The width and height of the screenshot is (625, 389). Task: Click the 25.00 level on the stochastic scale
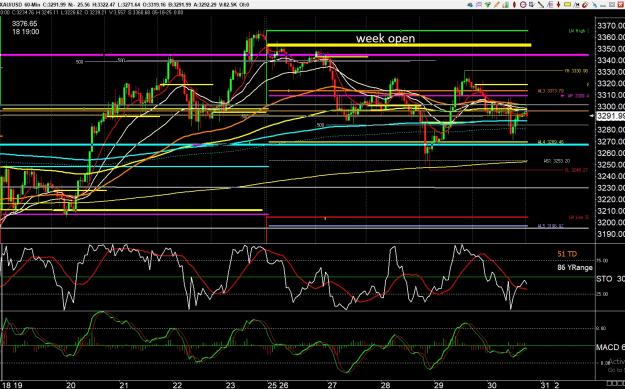602,294
